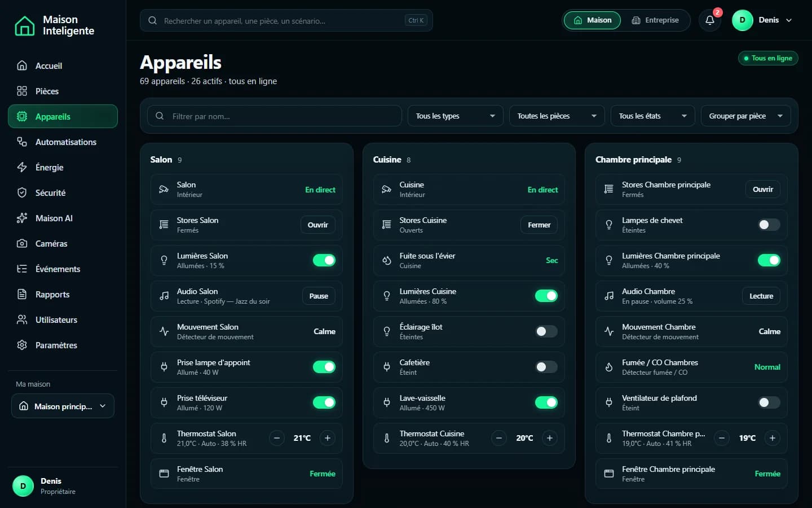The width and height of the screenshot is (812, 508).
Task: Decrease Thermostat Chambre with minus button
Action: tap(722, 438)
